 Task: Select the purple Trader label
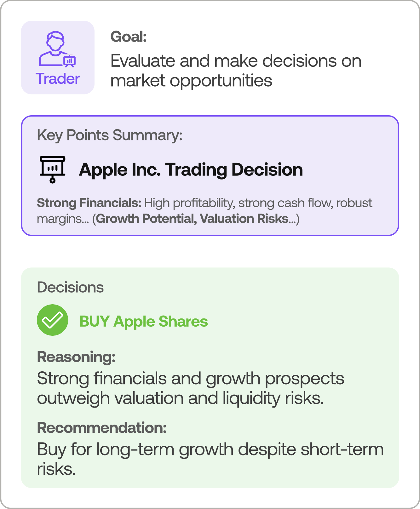click(x=58, y=78)
